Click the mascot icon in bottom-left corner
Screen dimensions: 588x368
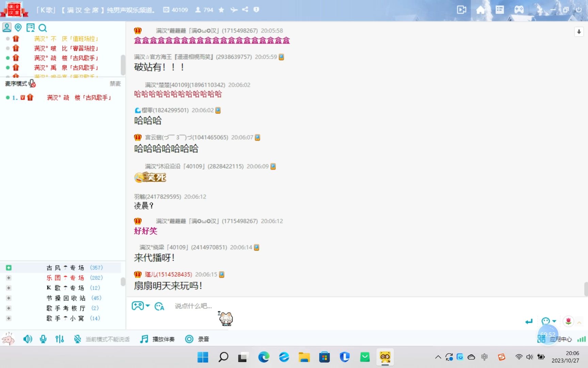click(8, 339)
